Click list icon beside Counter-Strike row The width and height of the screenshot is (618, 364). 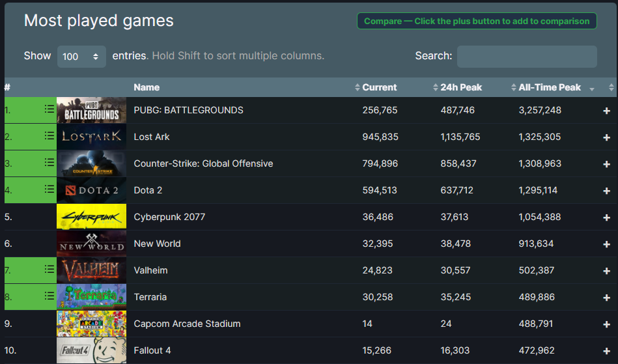click(49, 162)
